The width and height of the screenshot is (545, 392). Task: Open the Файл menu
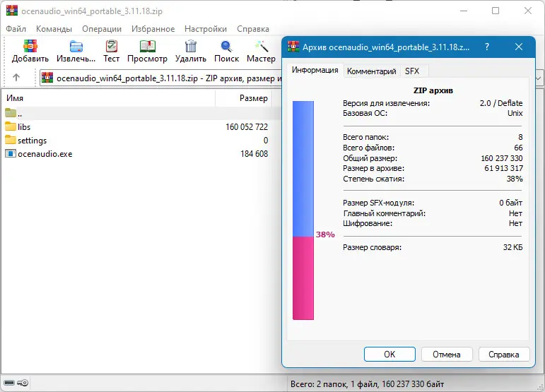click(x=16, y=29)
